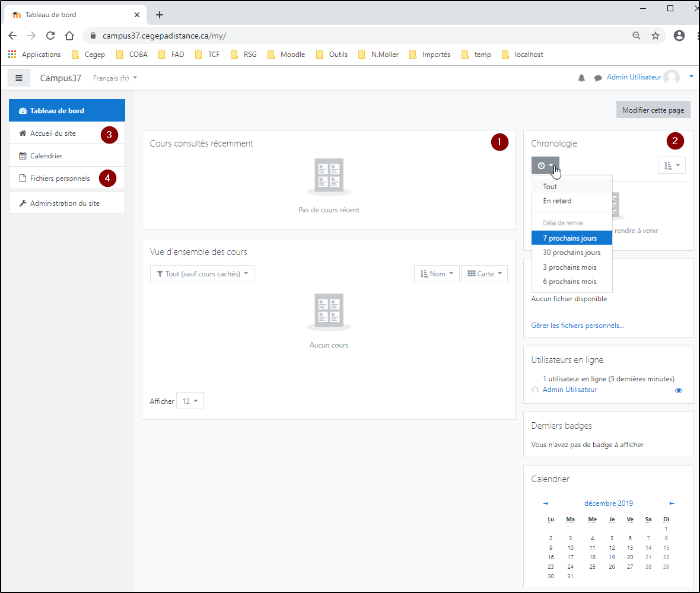Expand the Carte view dropdown
Image resolution: width=700 pixels, height=593 pixels.
click(x=484, y=274)
